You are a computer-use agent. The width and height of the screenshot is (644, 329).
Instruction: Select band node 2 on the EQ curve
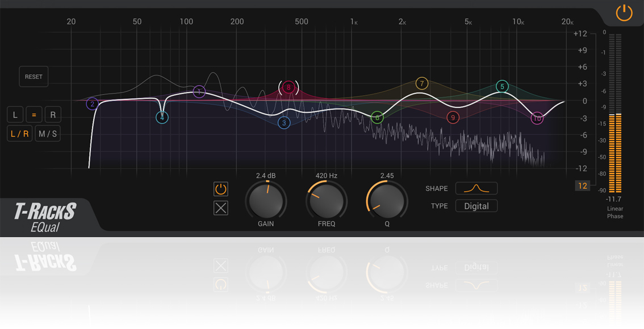[91, 104]
